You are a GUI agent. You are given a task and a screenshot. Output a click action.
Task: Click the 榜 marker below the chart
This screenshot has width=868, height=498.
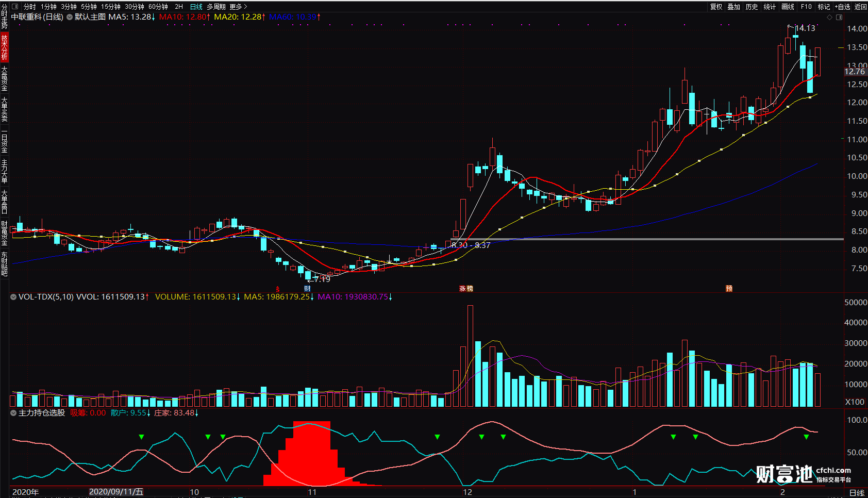tap(470, 289)
